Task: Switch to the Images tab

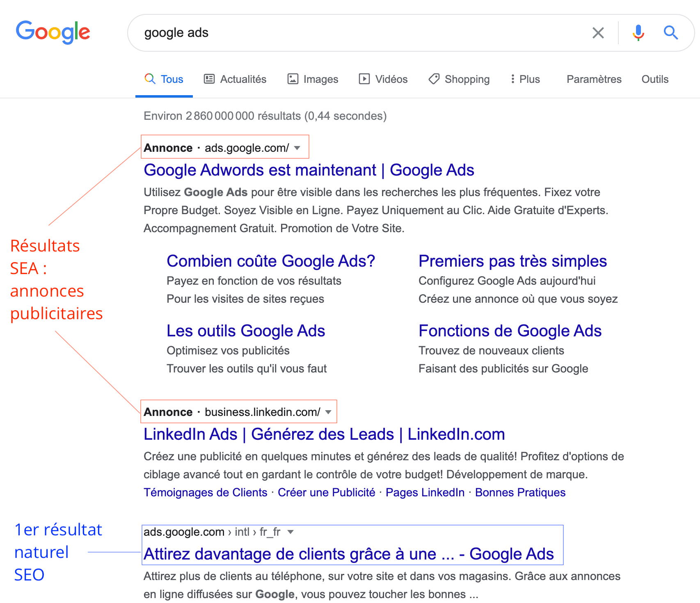Action: click(313, 79)
